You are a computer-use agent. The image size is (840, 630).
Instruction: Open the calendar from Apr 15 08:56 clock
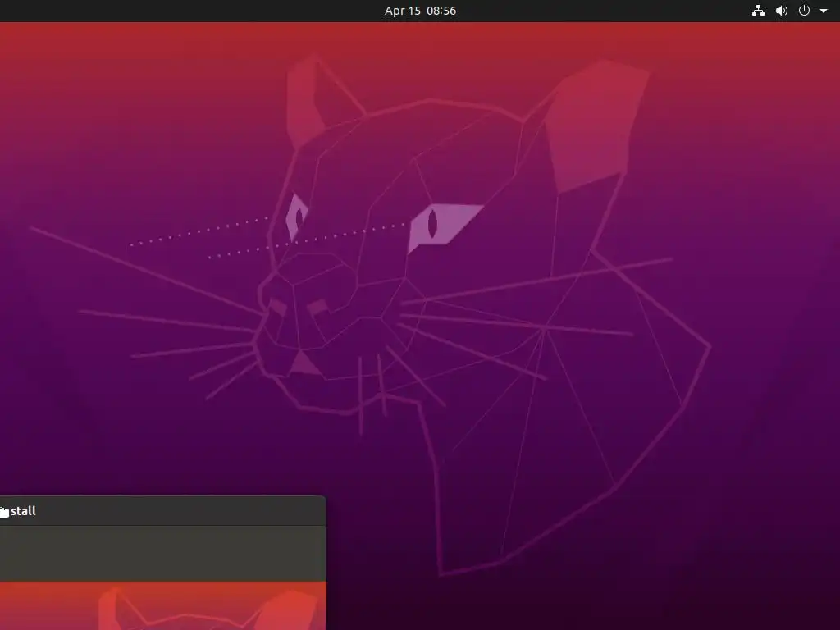tap(420, 11)
